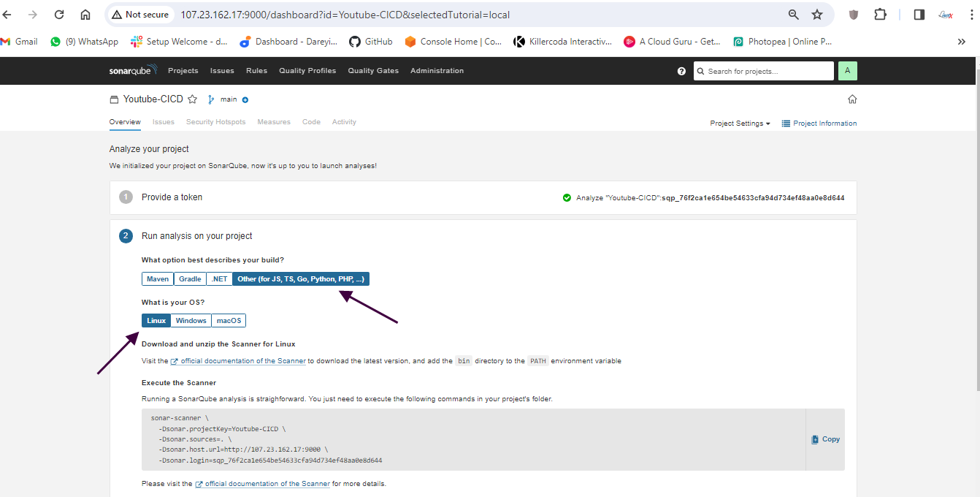Select Maven as build option

(x=158, y=279)
